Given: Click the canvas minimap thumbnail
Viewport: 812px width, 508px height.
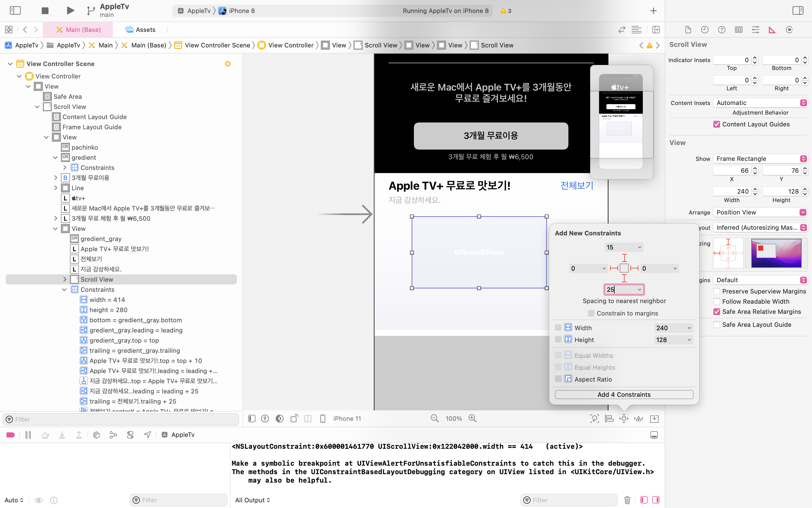Looking at the screenshot, I should pyautogui.click(x=621, y=122).
